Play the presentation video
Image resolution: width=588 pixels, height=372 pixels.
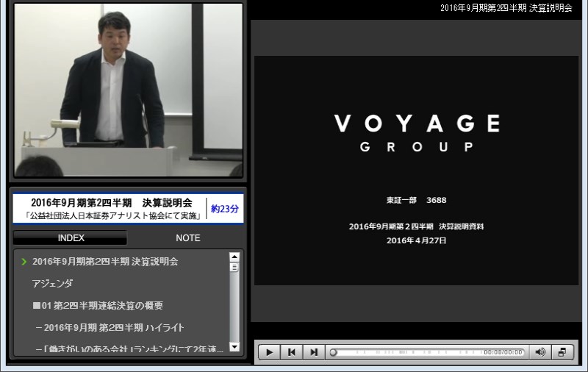click(x=269, y=352)
